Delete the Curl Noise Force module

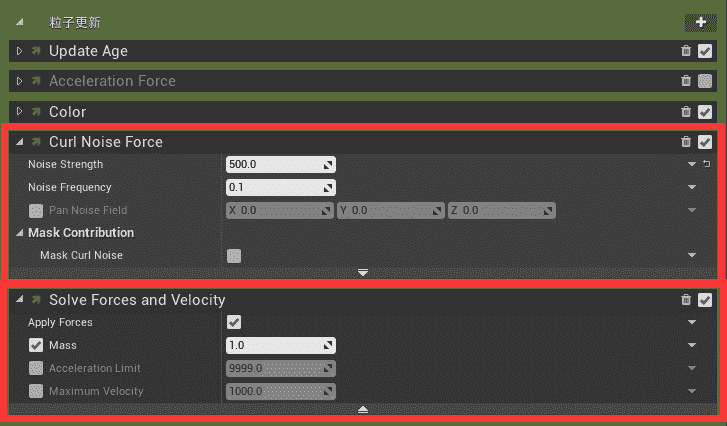tap(686, 142)
